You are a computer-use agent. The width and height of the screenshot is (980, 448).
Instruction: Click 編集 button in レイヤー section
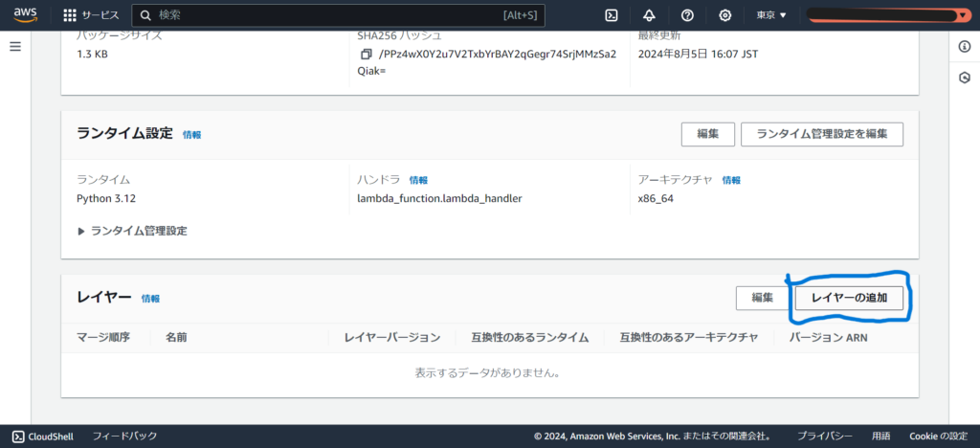point(762,298)
